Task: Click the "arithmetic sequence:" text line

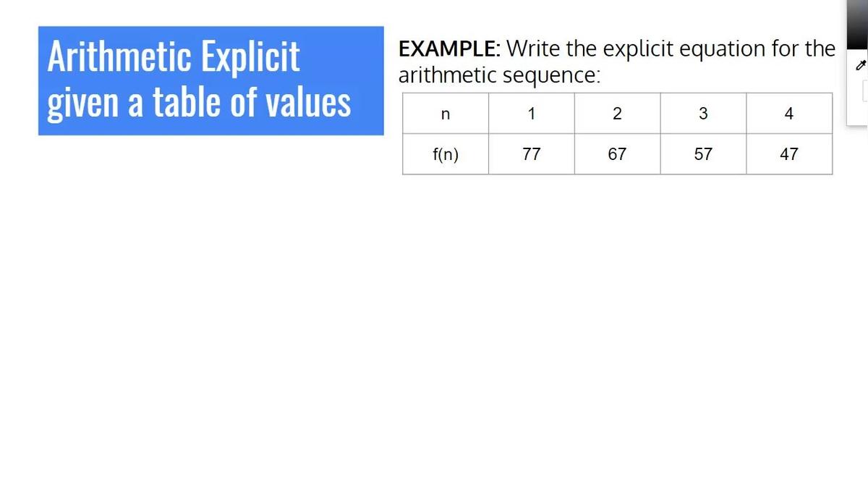Action: click(x=499, y=75)
